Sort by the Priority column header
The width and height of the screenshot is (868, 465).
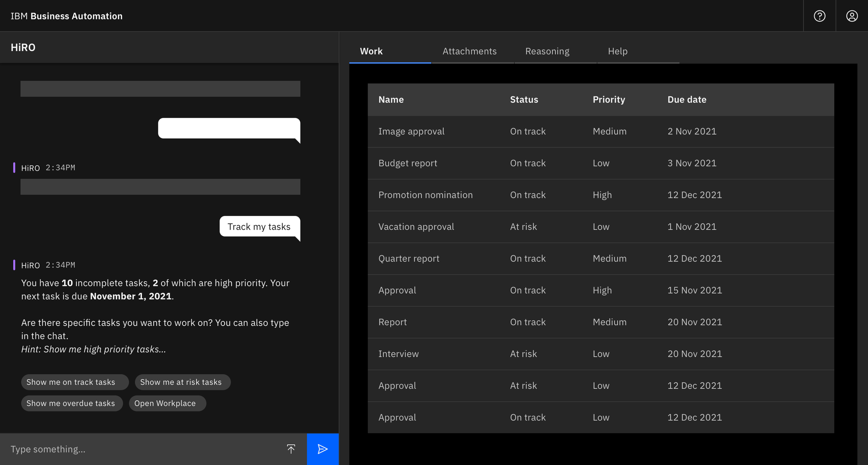point(609,99)
